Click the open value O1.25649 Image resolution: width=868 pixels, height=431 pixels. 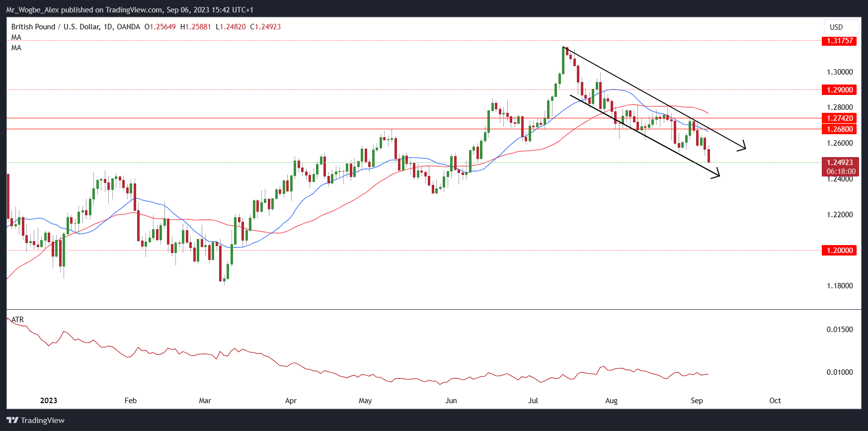point(160,27)
